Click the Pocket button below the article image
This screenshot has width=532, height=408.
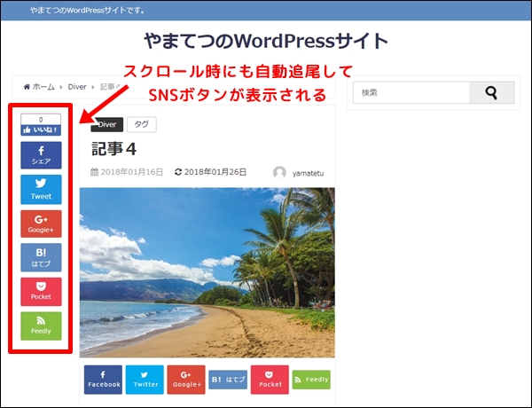tap(270, 380)
